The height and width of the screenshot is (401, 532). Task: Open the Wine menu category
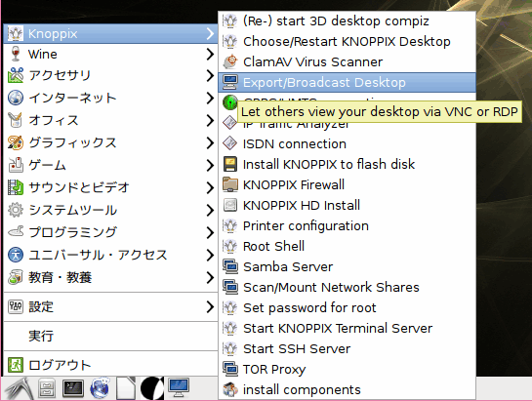(110, 54)
